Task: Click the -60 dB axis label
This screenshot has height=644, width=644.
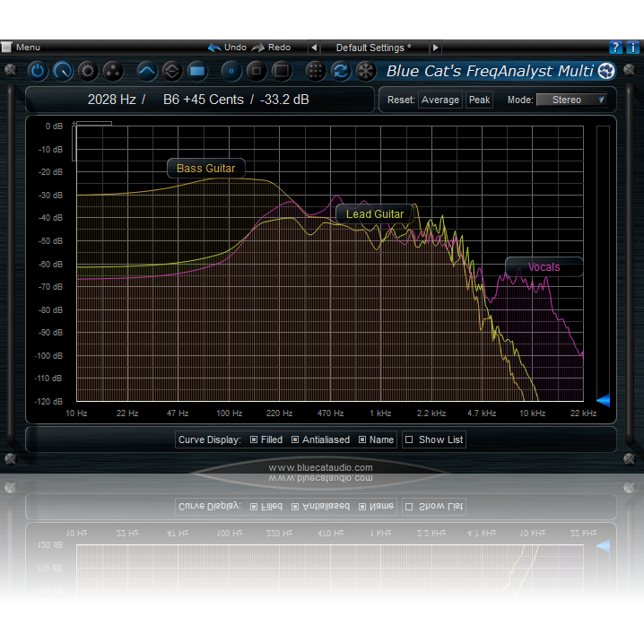Action: pos(50,264)
